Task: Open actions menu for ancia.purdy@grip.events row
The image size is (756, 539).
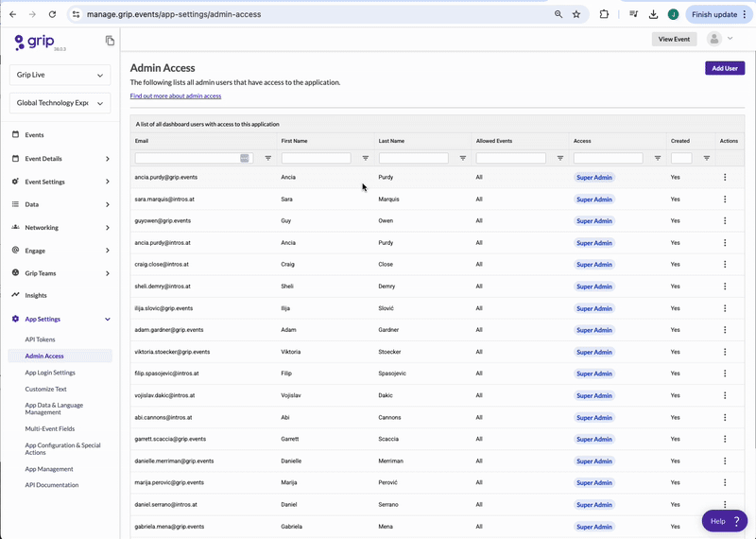Action: (x=725, y=177)
